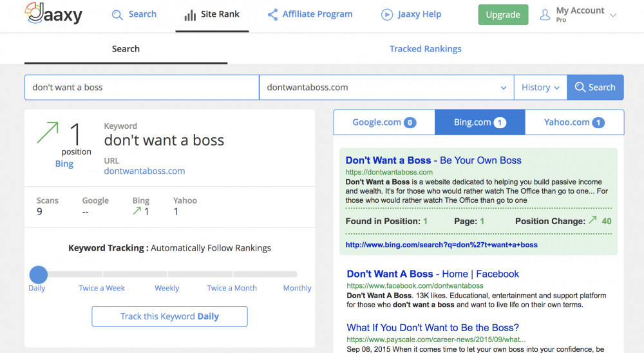Viewport: 644px width, 353px height.
Task: Click the payscale.com green URL
Action: tap(436, 339)
